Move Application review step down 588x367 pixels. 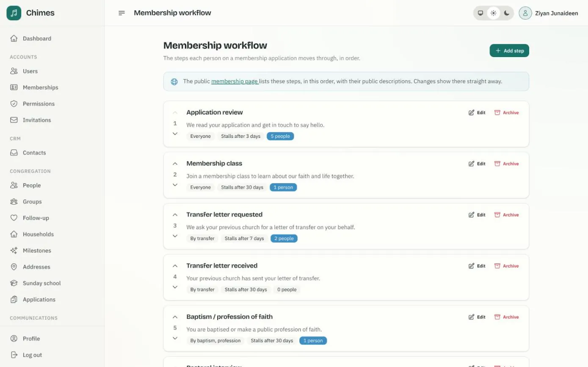175,134
